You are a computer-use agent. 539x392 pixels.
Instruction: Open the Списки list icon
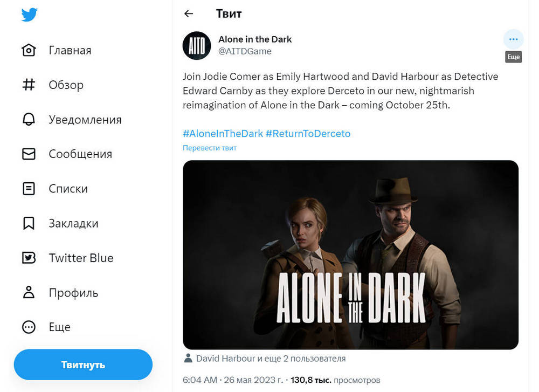29,189
